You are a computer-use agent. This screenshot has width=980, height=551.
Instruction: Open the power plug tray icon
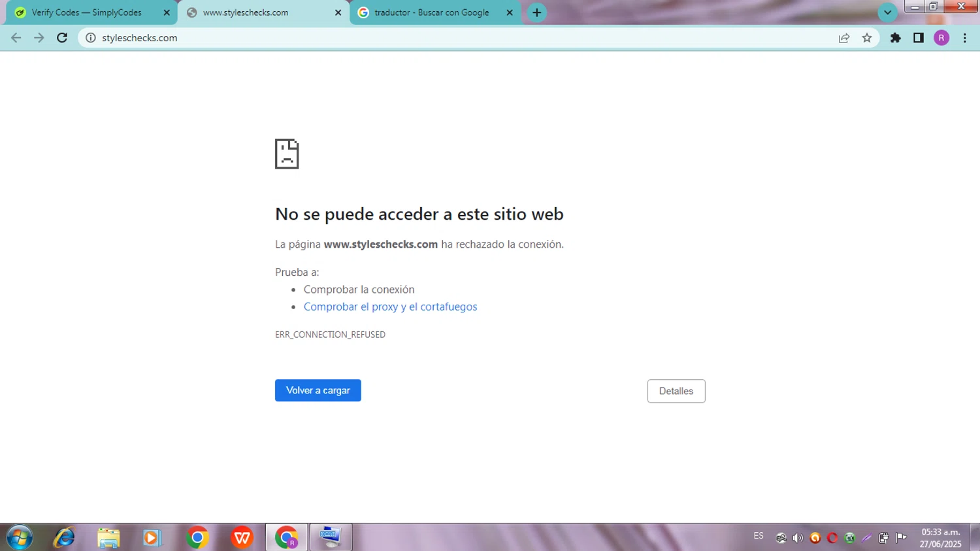pos(884,538)
